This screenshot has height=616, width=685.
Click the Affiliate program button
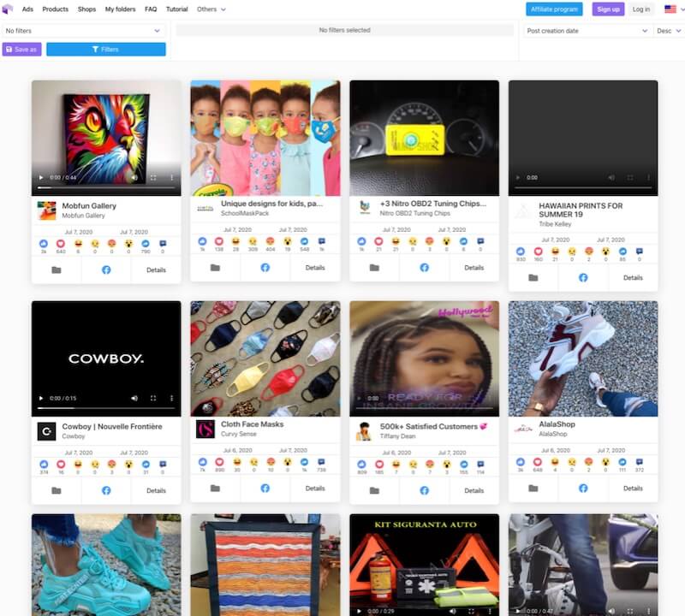tap(554, 9)
